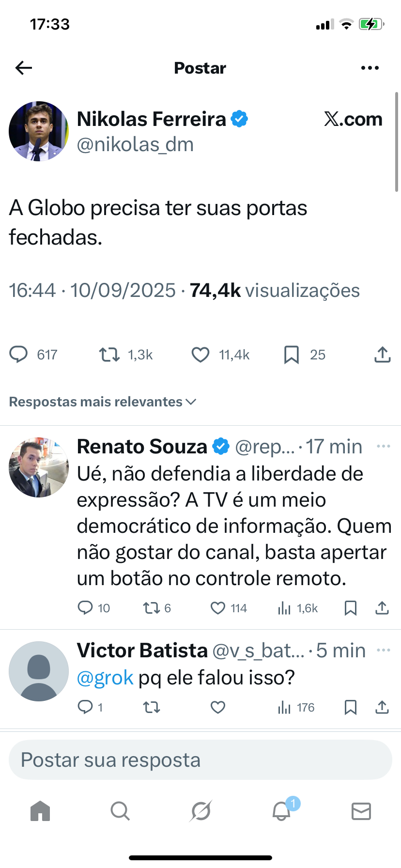Open the @nikolas_dm profile handle
The image size is (401, 868).
tap(135, 144)
